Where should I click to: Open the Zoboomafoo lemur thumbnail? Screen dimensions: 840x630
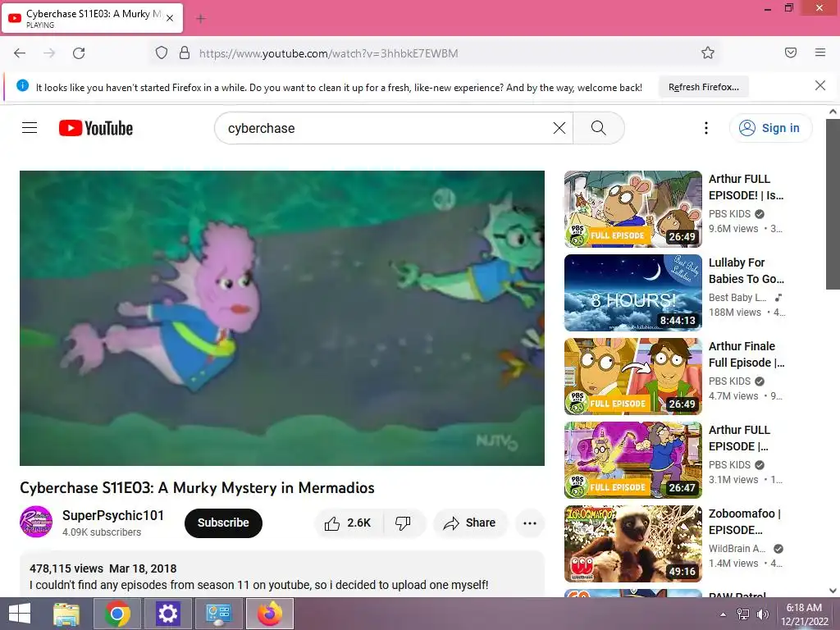(632, 543)
